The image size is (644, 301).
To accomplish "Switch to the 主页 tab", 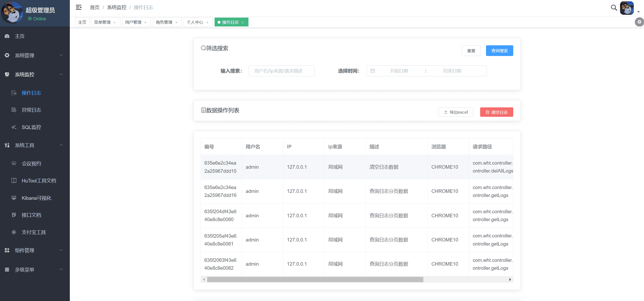I will pos(82,22).
